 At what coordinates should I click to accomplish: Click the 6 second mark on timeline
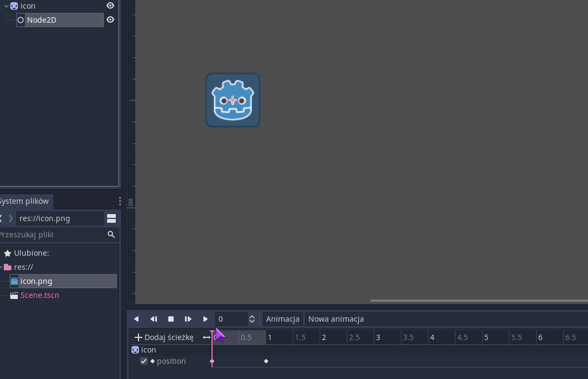pyautogui.click(x=540, y=337)
